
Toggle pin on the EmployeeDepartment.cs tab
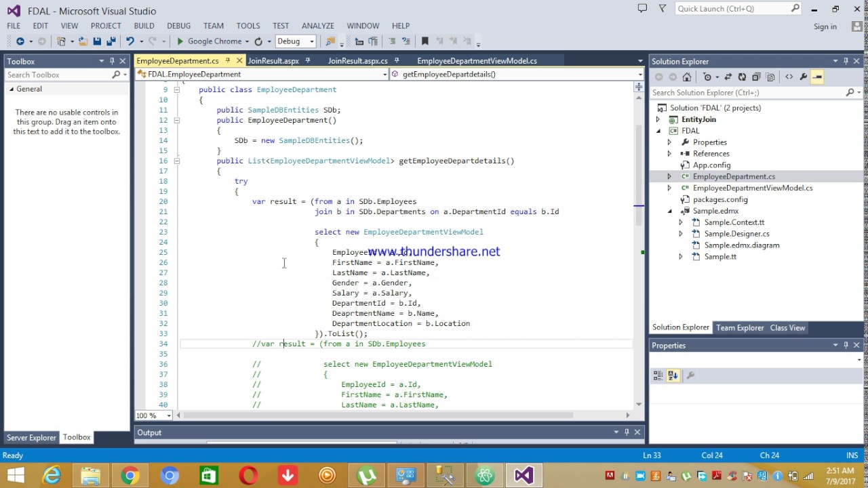(228, 61)
